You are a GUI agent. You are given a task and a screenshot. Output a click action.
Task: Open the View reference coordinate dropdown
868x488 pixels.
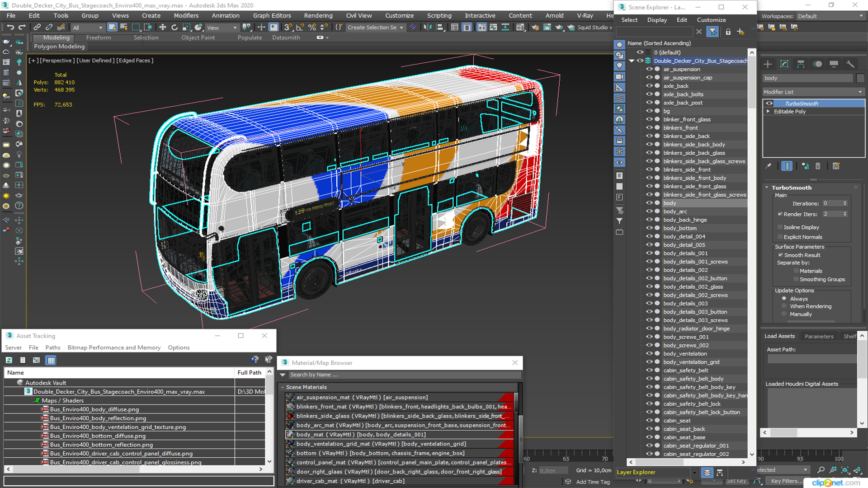[x=222, y=28]
